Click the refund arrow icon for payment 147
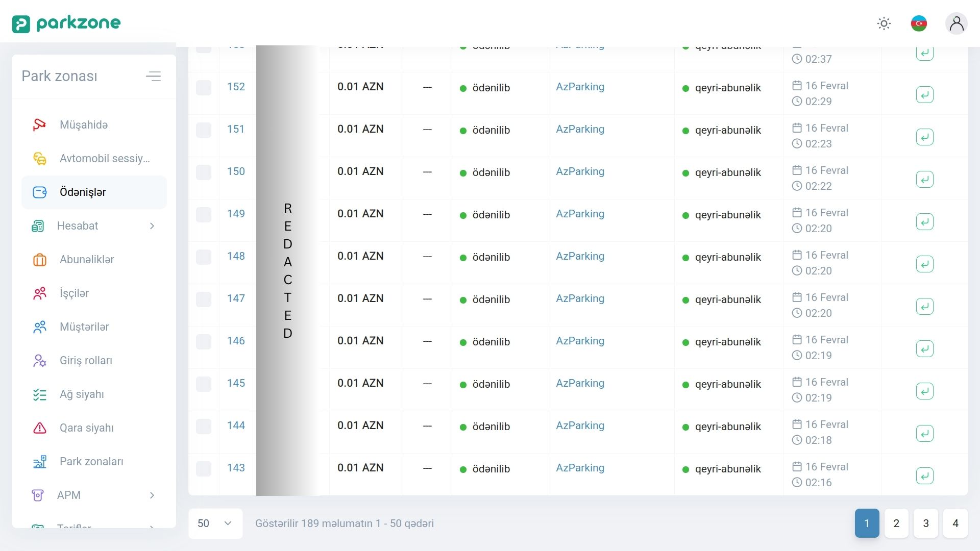The height and width of the screenshot is (551, 980). point(924,307)
